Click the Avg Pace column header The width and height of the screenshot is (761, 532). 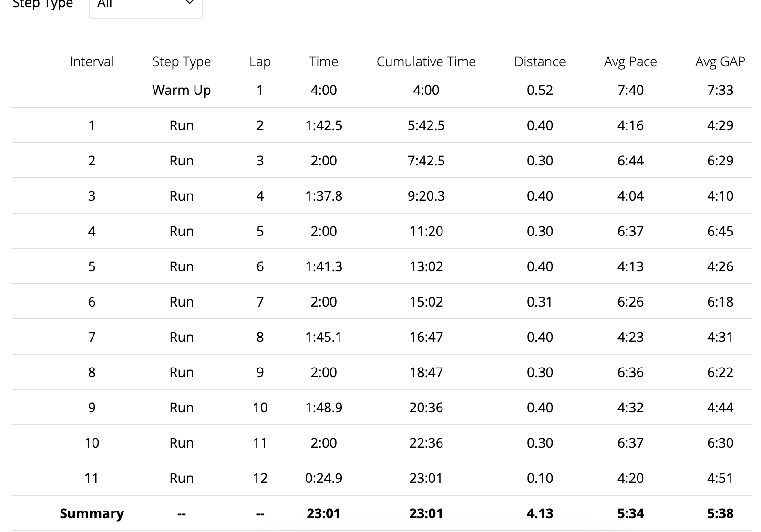[x=630, y=61]
